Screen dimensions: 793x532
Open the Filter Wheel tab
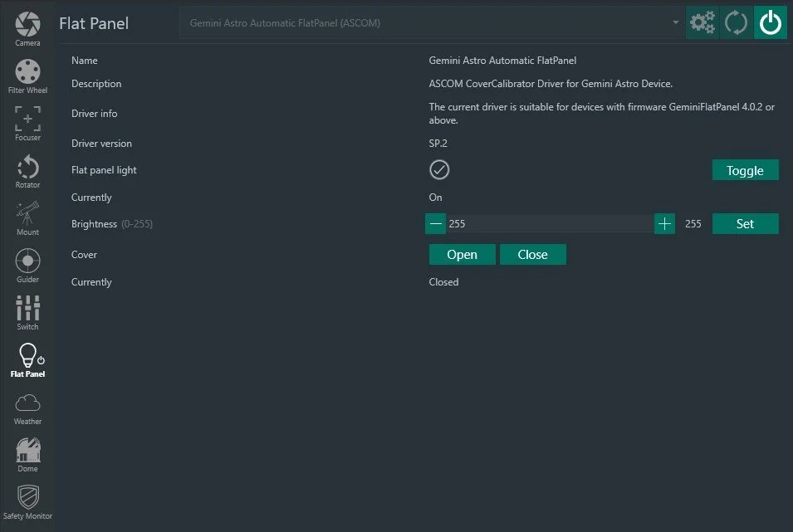tap(27, 76)
